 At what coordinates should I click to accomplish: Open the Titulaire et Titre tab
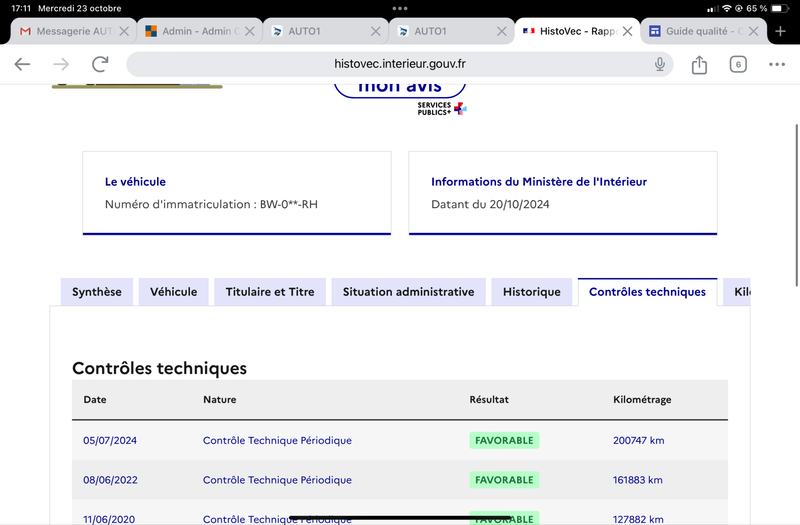[x=270, y=292]
